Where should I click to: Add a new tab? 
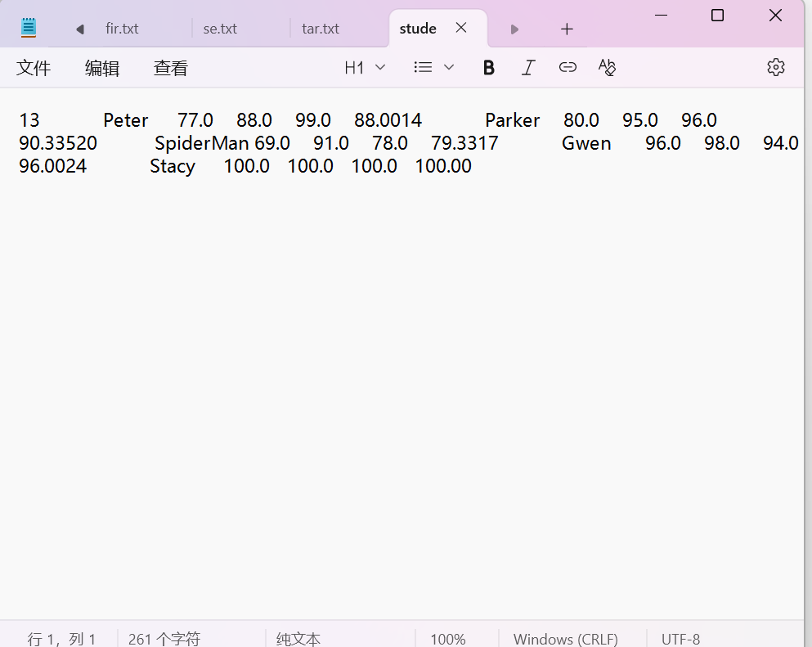(567, 29)
